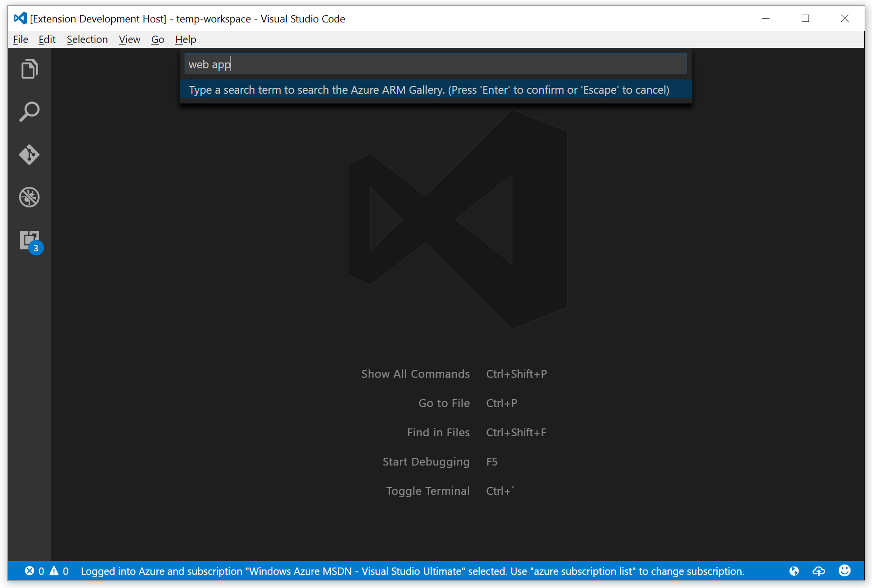Click the globe icon in status bar
The image size is (872, 588).
pyautogui.click(x=794, y=571)
